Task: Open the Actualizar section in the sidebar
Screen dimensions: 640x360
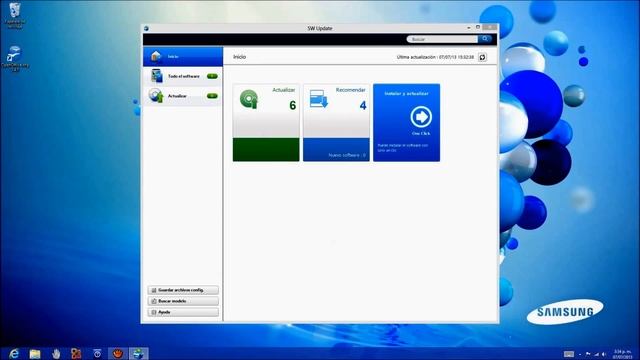Action: click(183, 96)
